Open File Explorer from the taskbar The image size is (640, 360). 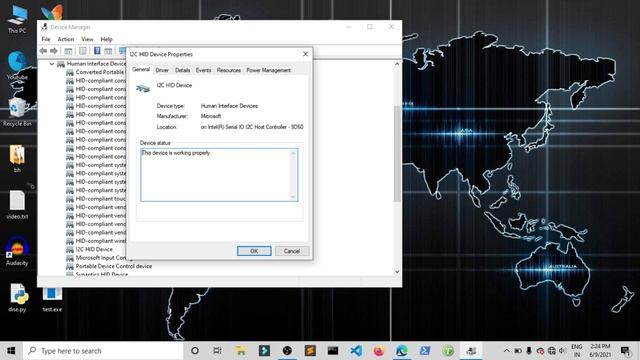(x=241, y=351)
